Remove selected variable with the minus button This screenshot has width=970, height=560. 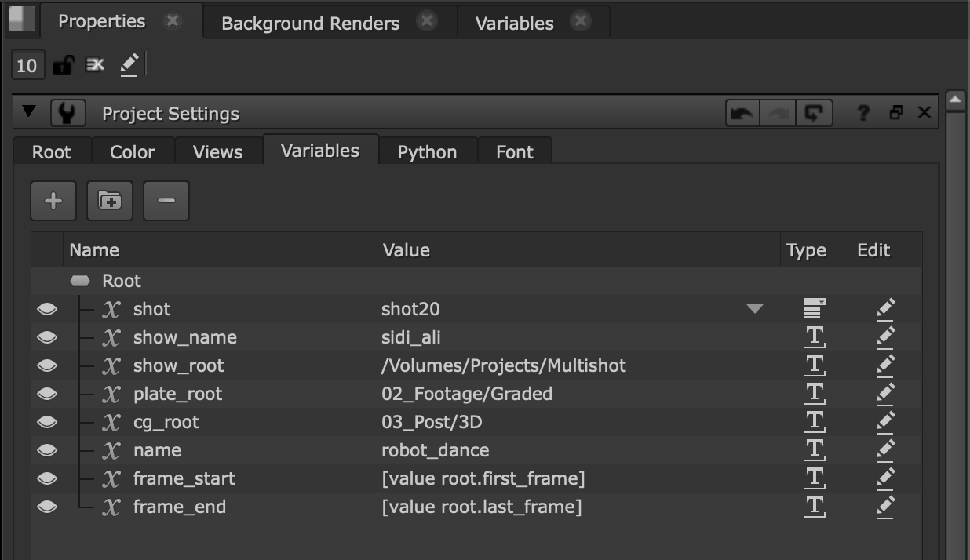166,201
